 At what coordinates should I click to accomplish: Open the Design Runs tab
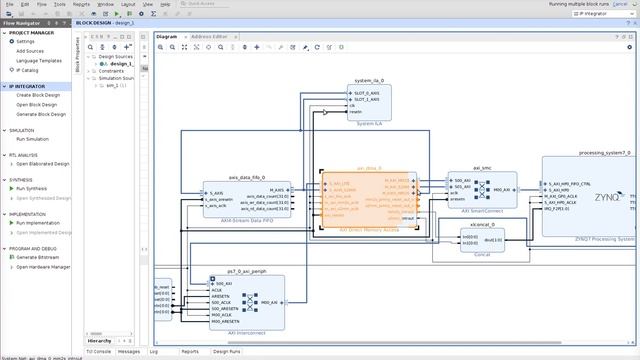227,351
